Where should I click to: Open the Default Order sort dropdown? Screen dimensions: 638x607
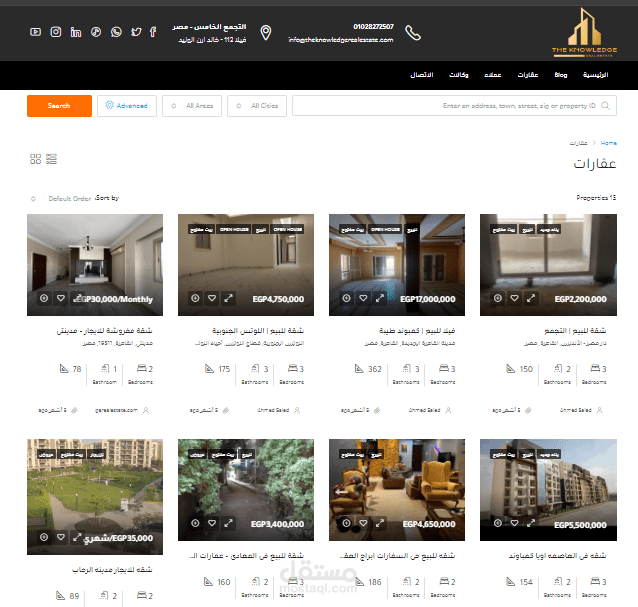(x=62, y=199)
